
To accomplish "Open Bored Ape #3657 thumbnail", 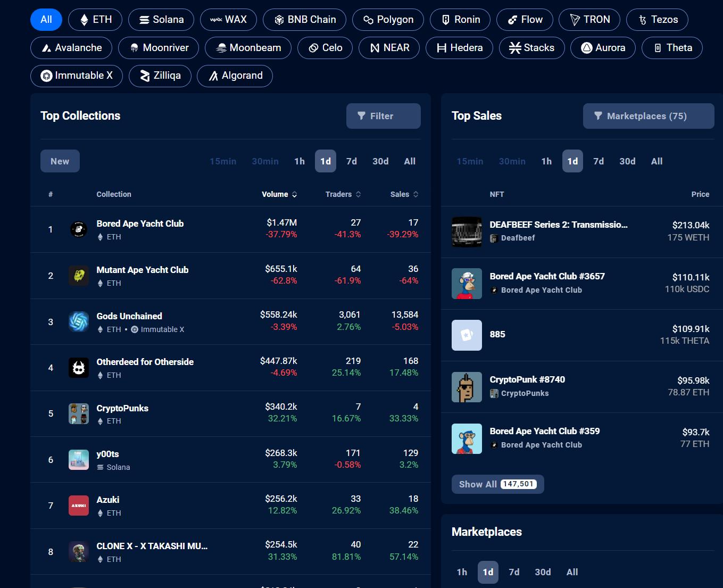I will (467, 284).
